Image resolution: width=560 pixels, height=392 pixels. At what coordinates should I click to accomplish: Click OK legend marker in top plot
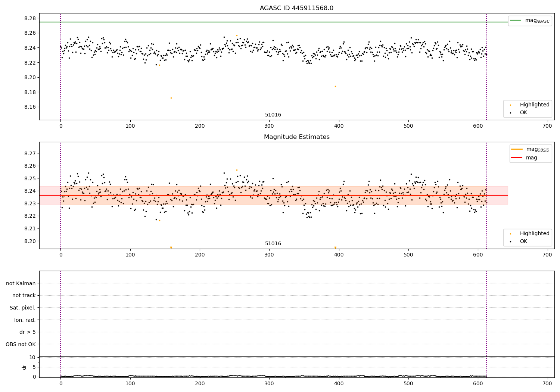click(510, 113)
